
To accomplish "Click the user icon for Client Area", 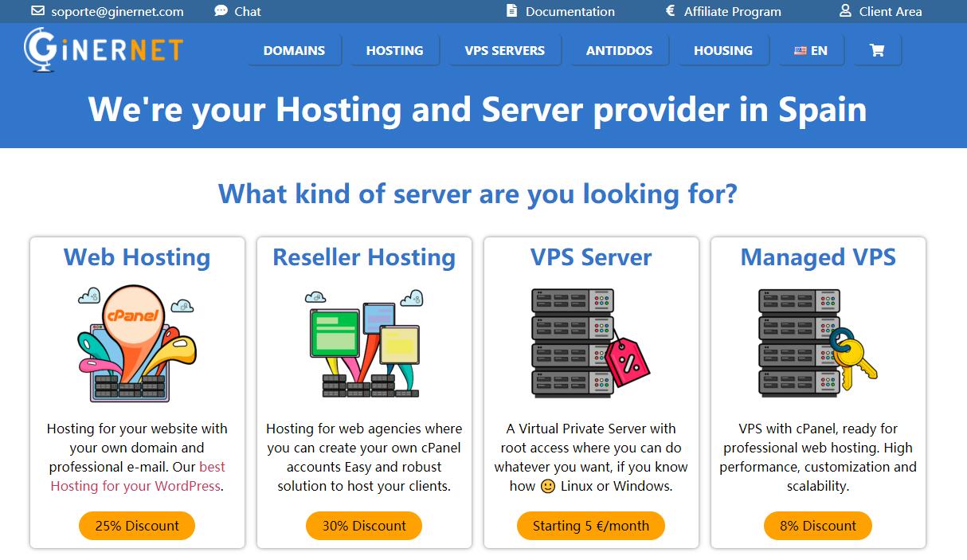I will [845, 11].
